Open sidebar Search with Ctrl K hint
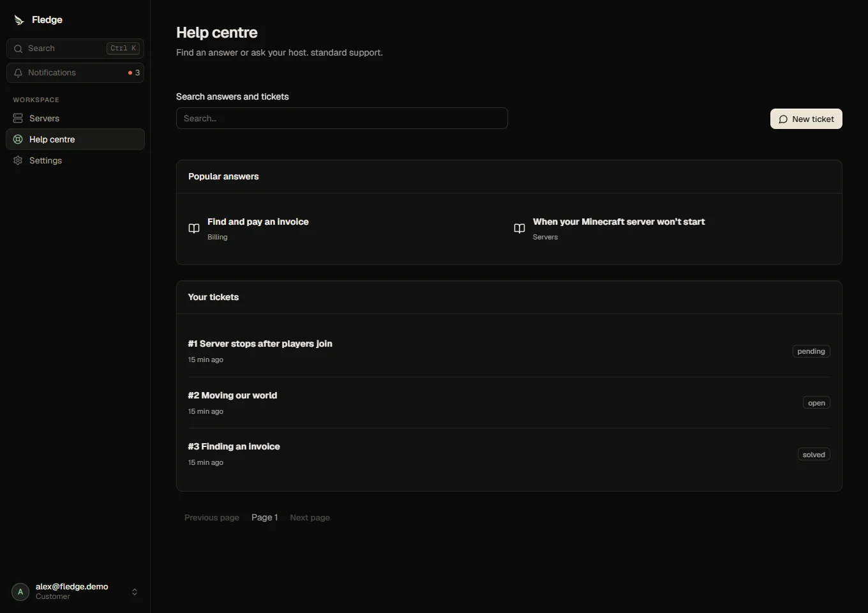868x613 pixels. tap(75, 49)
